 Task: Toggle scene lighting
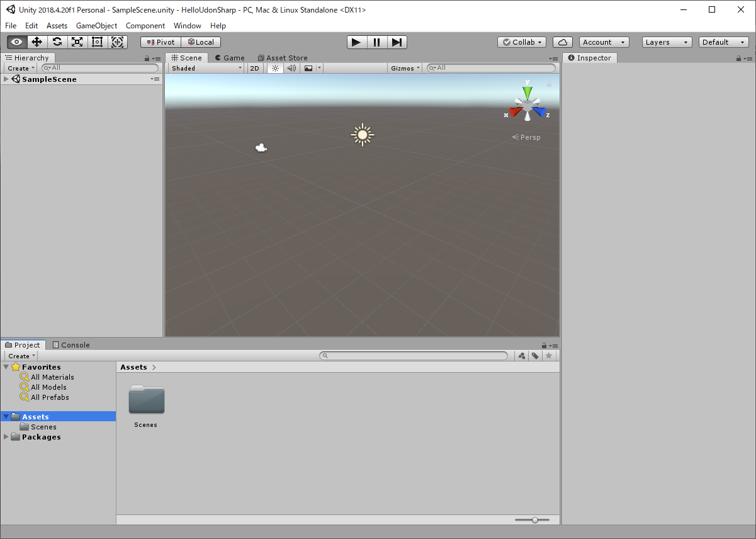tap(275, 68)
